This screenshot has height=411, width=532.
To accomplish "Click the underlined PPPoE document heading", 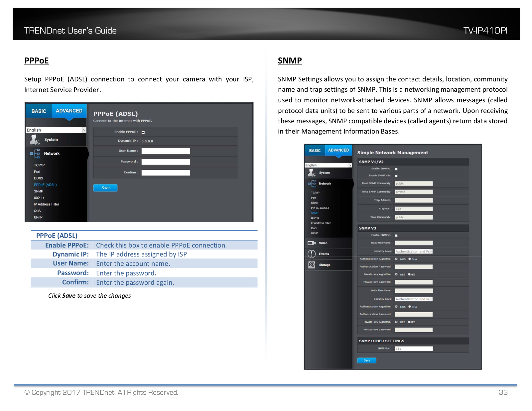I will tap(37, 61).
